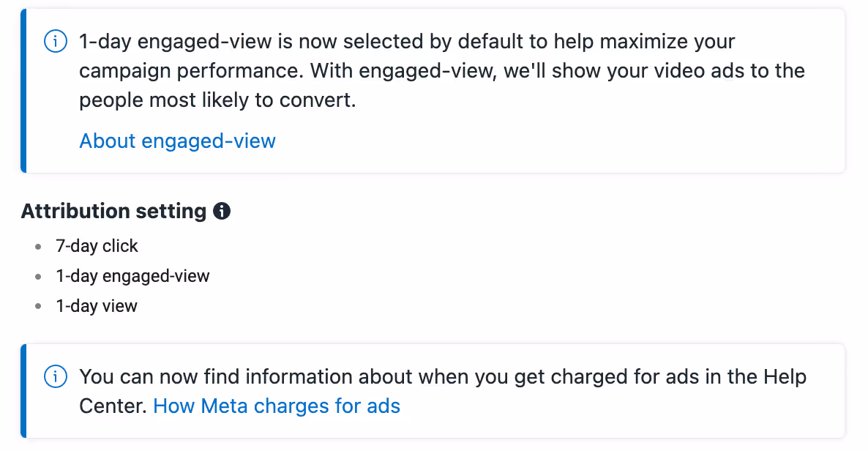The height and width of the screenshot is (451, 868).
Task: Follow the How Meta charges for ads link
Action: (x=276, y=406)
